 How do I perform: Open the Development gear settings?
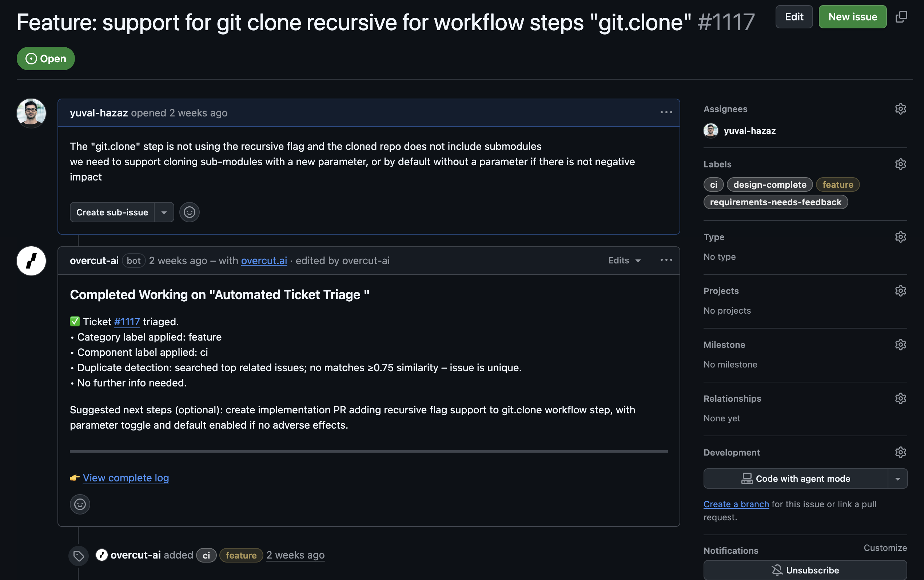click(x=900, y=452)
